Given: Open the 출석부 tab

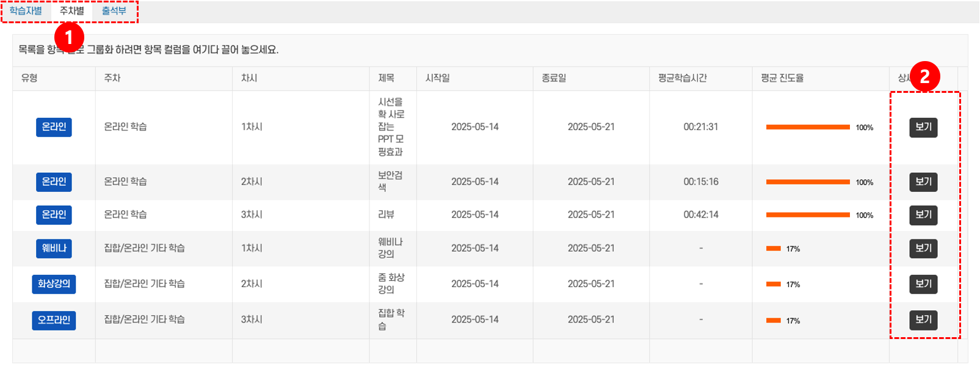Looking at the screenshot, I should coord(114,11).
